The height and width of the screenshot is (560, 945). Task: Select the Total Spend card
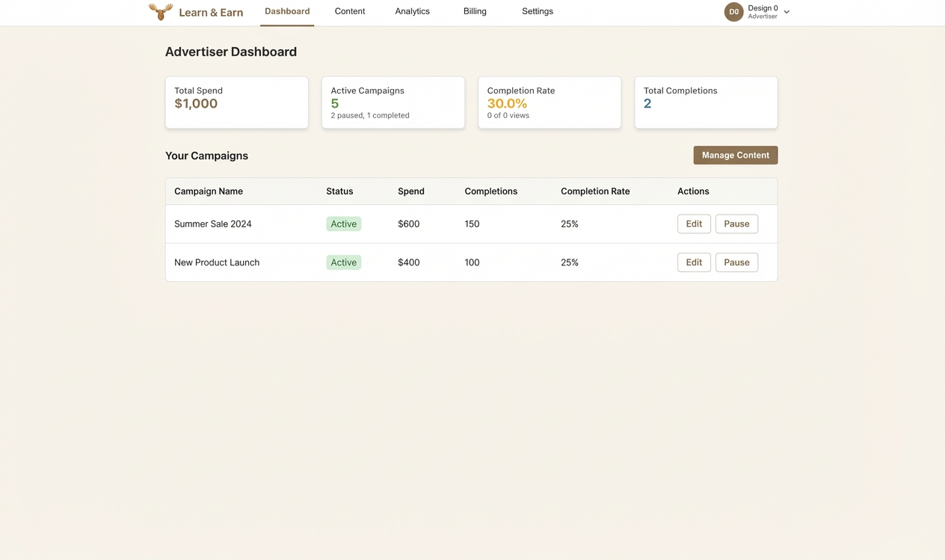coord(236,102)
